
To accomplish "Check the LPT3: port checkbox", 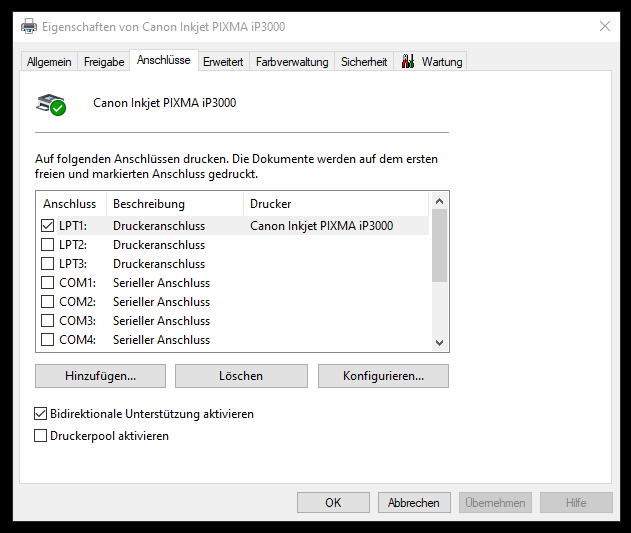I will 47,263.
